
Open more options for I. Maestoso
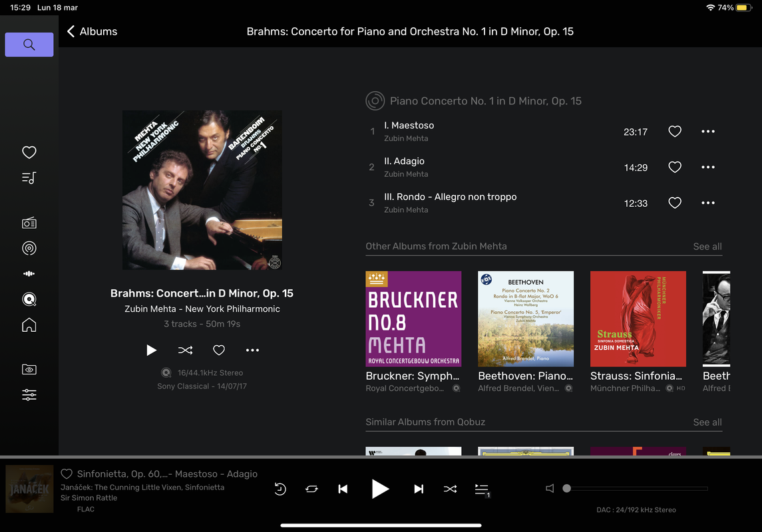pos(708,132)
